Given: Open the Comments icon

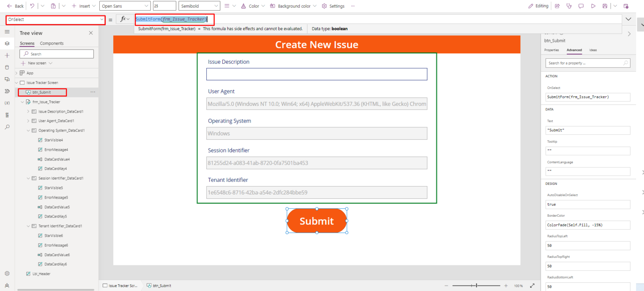Looking at the screenshot, I should coord(581,6).
